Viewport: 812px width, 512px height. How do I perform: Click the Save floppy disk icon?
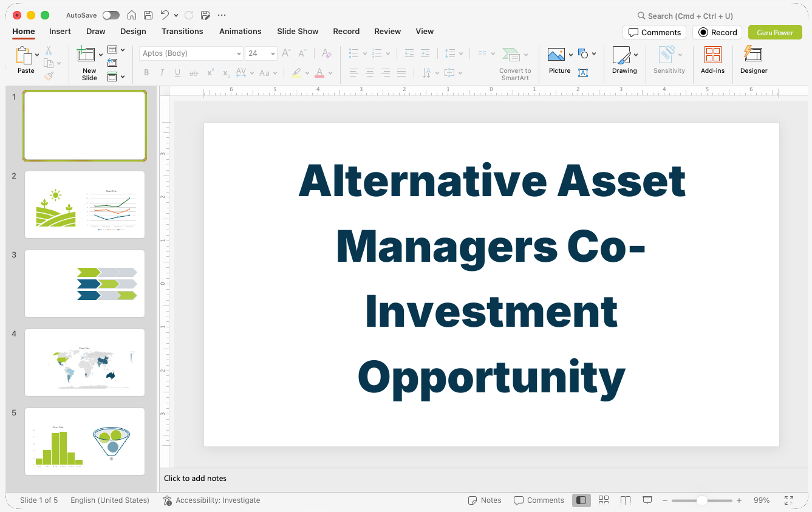[148, 15]
